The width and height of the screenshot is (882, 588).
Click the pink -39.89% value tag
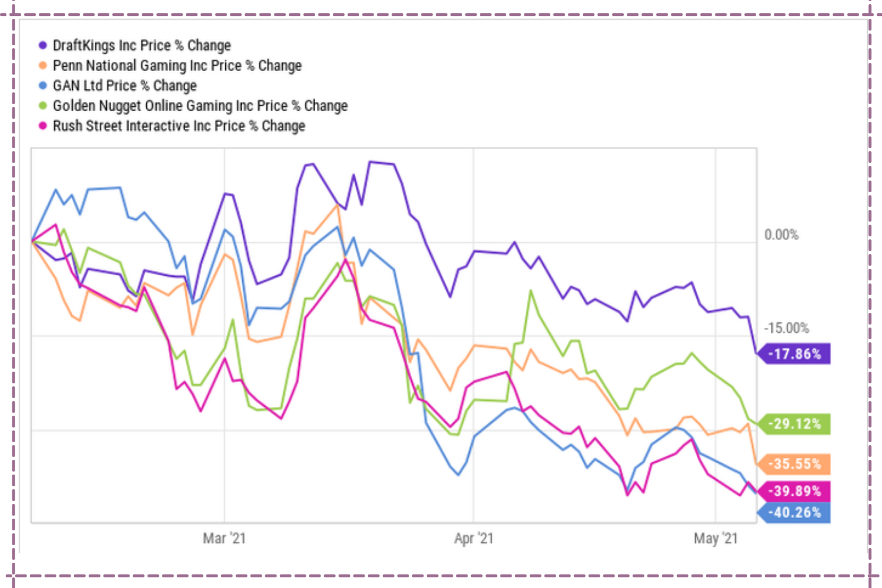pos(796,491)
